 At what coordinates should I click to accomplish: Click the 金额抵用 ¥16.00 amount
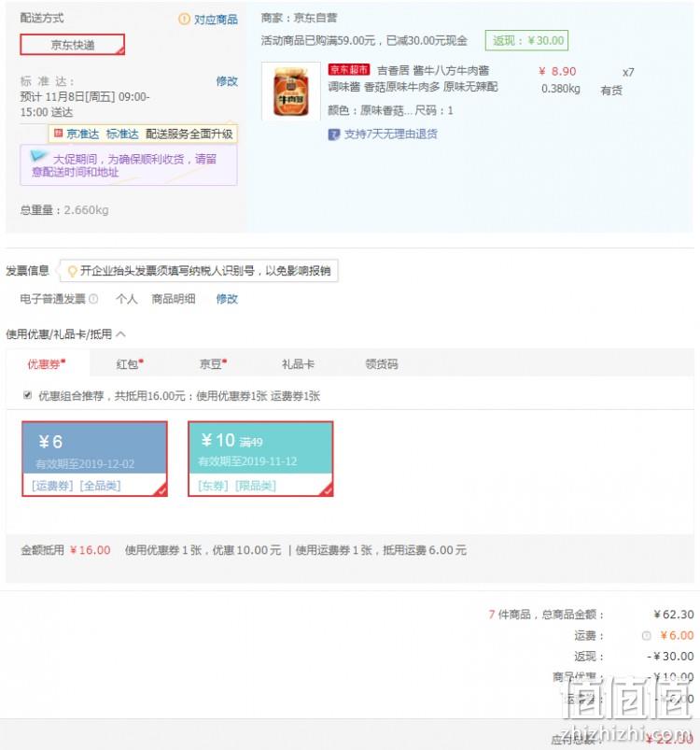point(90,550)
